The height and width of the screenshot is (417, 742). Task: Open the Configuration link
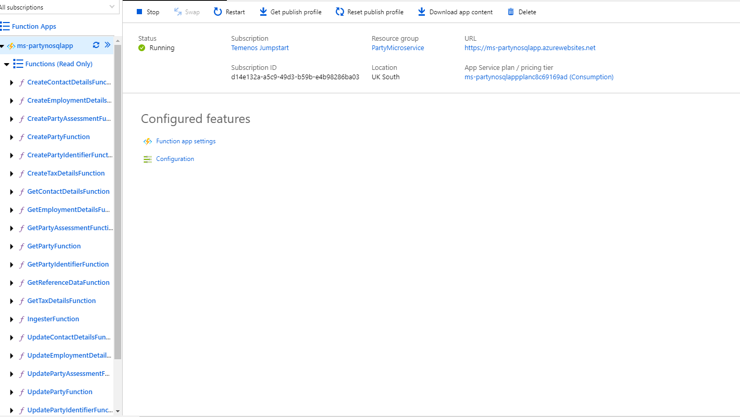pos(175,159)
